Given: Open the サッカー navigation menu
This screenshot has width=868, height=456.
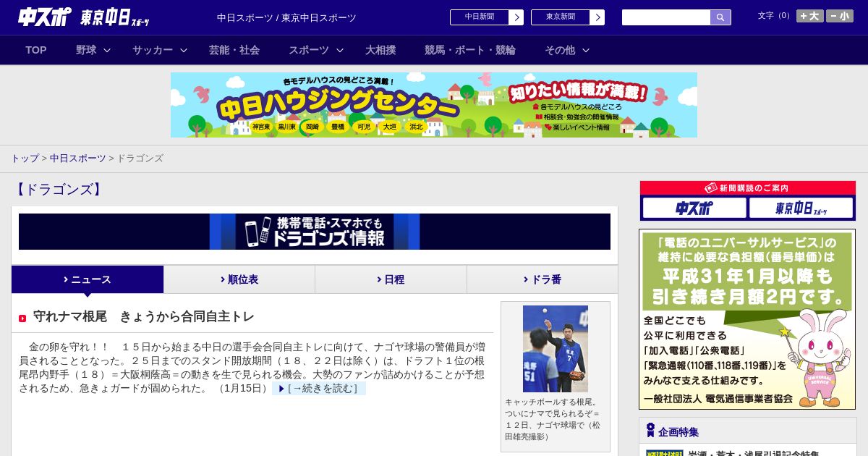Looking at the screenshot, I should 153,50.
